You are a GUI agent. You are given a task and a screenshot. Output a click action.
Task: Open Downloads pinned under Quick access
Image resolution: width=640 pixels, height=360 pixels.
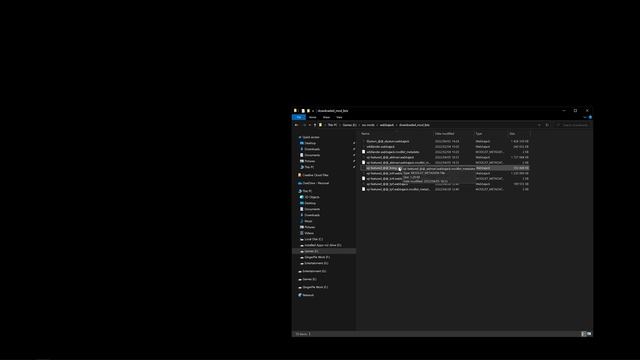[x=312, y=149]
